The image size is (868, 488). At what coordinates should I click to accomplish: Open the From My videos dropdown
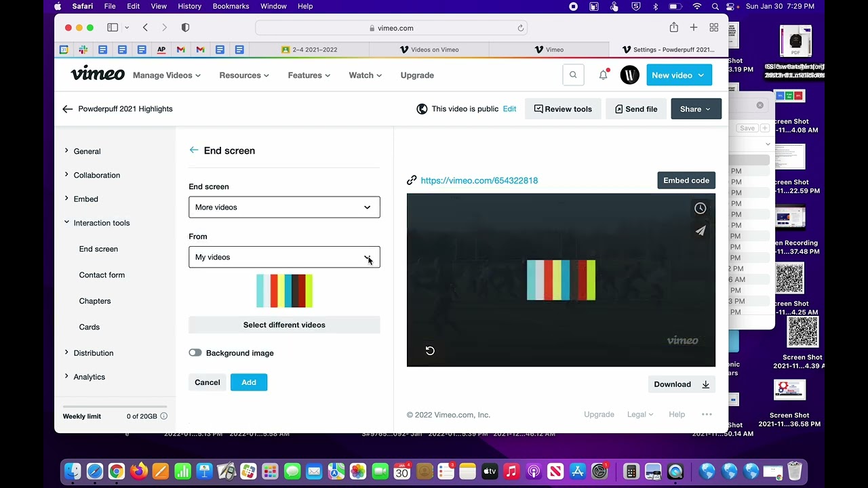(284, 257)
